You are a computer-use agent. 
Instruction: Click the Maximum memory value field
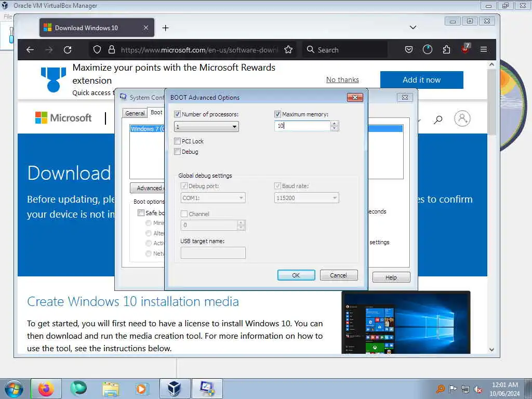click(302, 126)
